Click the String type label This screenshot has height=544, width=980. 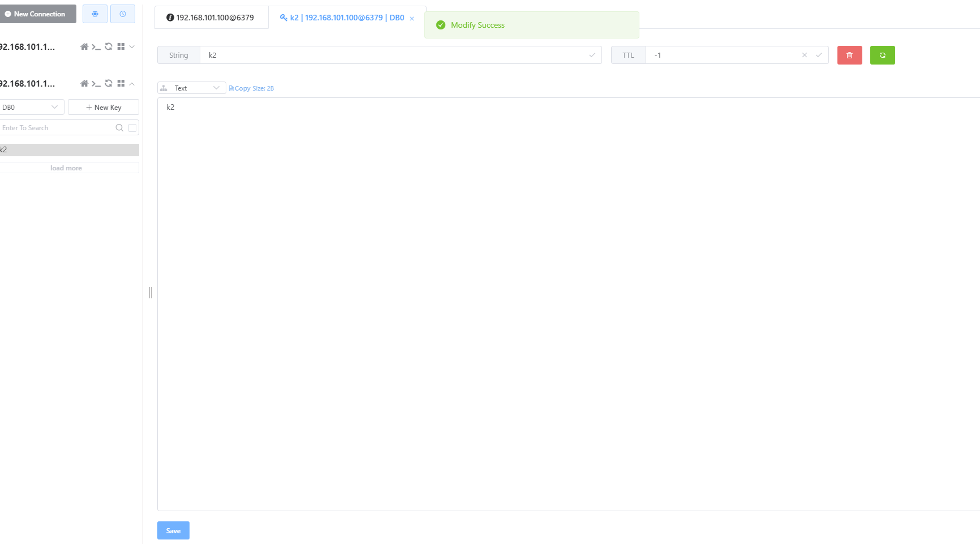click(179, 55)
